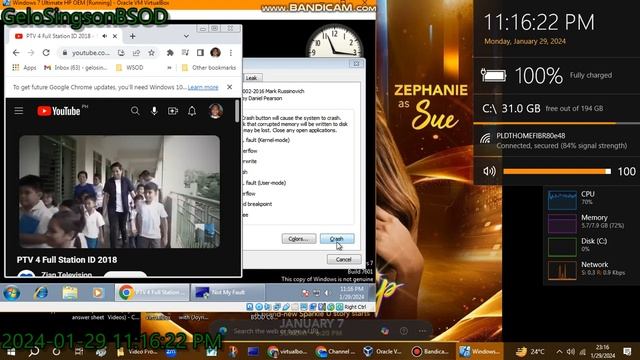Image resolution: width=640 pixels, height=360 pixels.
Task: Go forward in Chrome
Action: (x=31, y=53)
